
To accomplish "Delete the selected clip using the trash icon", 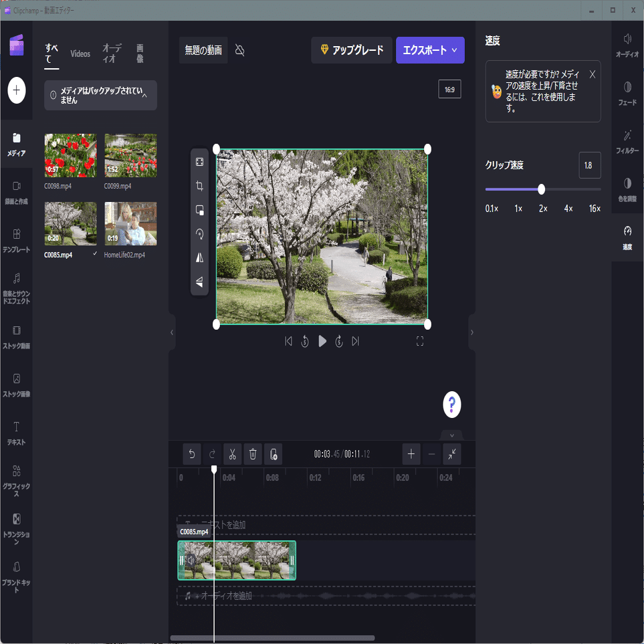I will [252, 454].
